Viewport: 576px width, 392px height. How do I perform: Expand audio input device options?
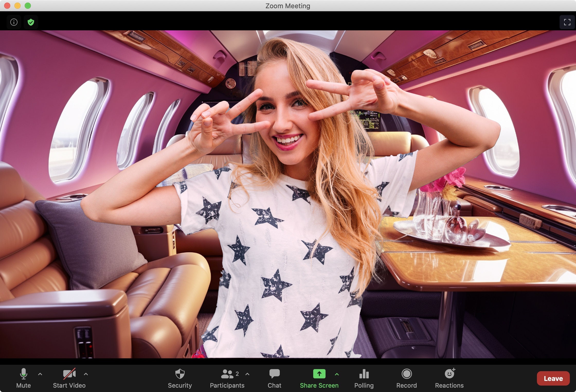(x=40, y=374)
